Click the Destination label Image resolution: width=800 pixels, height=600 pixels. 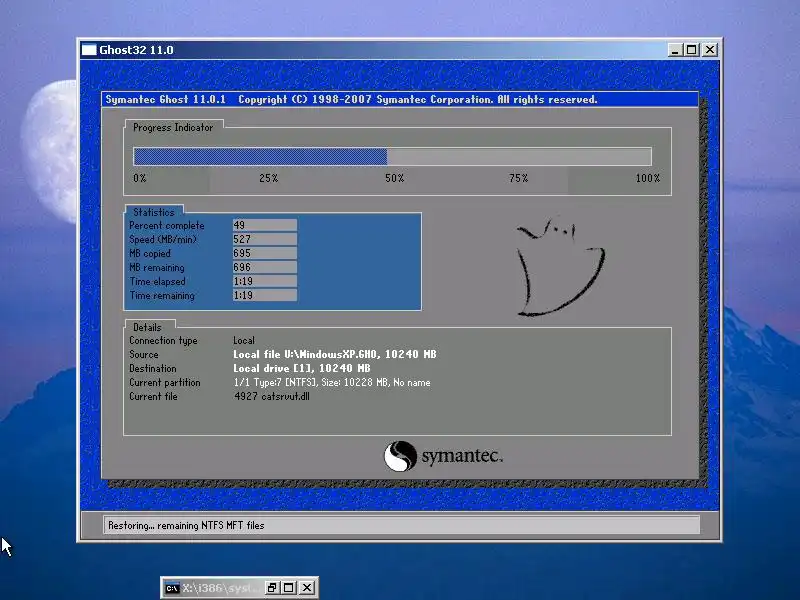tap(153, 368)
